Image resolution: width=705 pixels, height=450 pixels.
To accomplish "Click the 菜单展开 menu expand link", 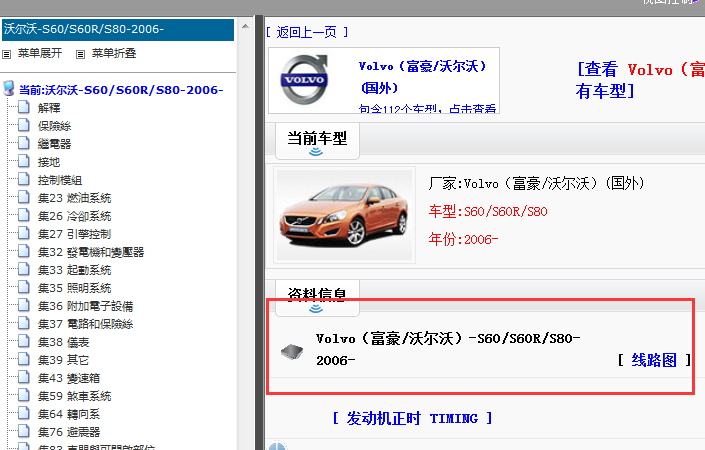I will (40, 53).
